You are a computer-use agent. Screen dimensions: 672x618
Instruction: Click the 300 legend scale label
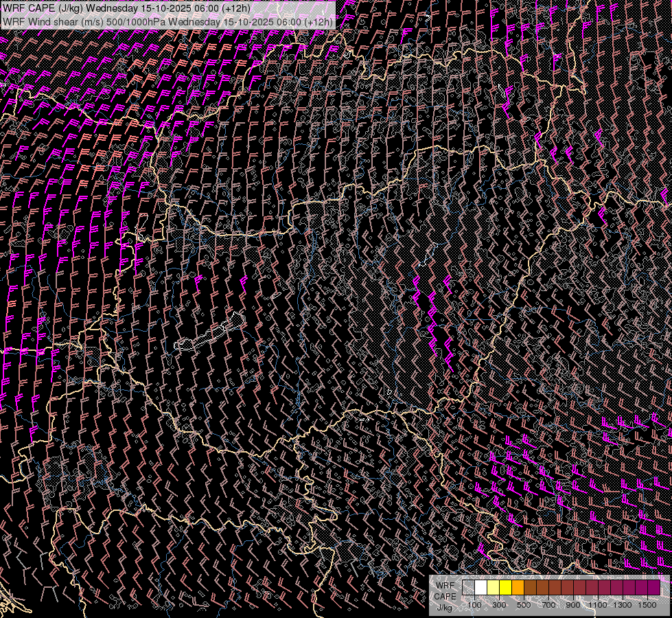point(499,605)
